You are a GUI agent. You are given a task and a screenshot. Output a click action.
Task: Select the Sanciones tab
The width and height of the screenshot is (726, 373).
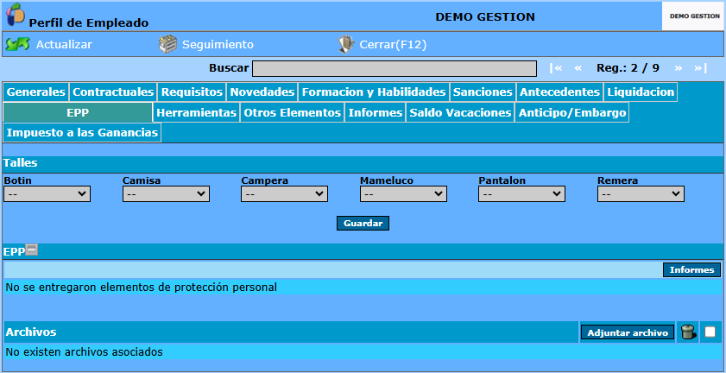(x=483, y=92)
